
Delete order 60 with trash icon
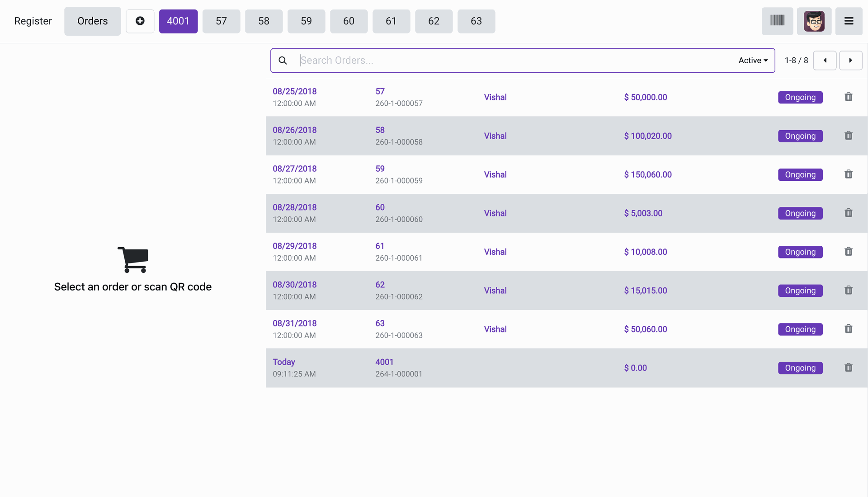pyautogui.click(x=849, y=213)
